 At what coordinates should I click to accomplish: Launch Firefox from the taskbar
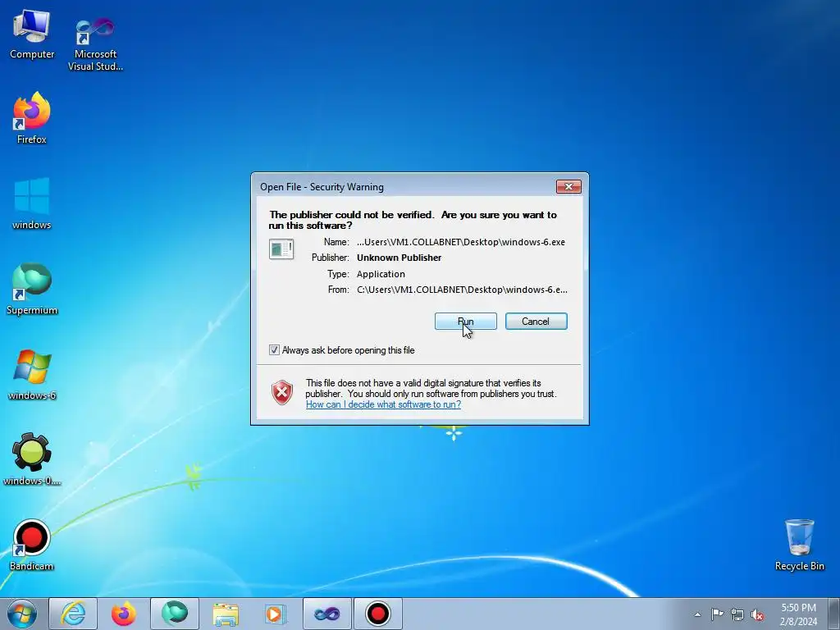[124, 614]
